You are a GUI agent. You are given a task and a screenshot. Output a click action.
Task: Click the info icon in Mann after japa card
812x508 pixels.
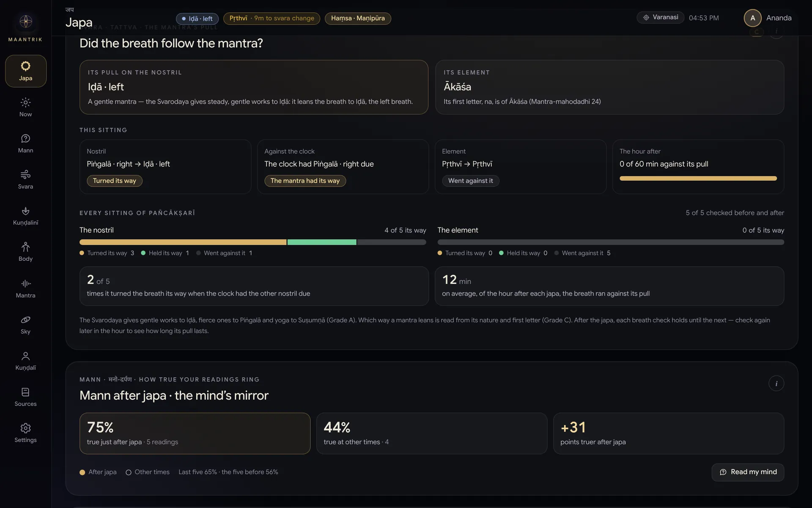tap(776, 384)
